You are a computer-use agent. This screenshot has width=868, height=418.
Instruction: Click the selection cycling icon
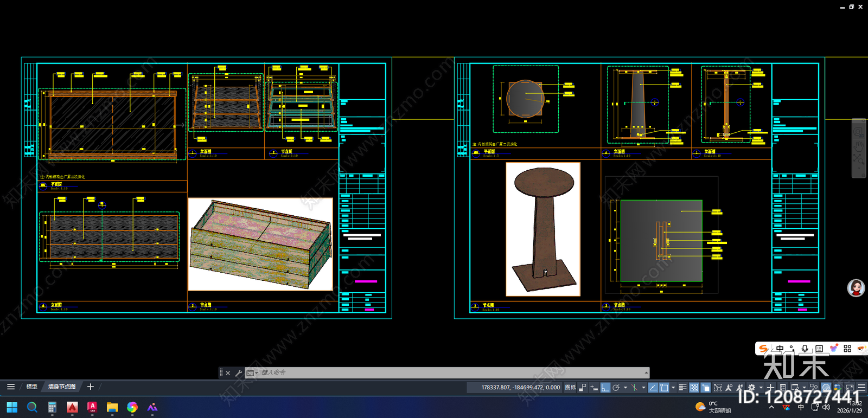pyautogui.click(x=706, y=387)
